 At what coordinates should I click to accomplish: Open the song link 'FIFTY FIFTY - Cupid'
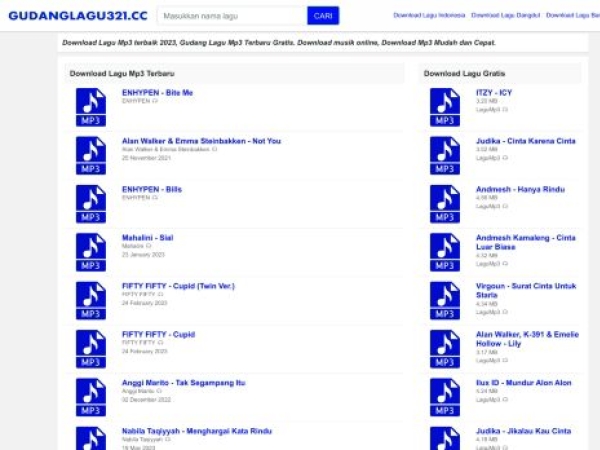tap(158, 334)
